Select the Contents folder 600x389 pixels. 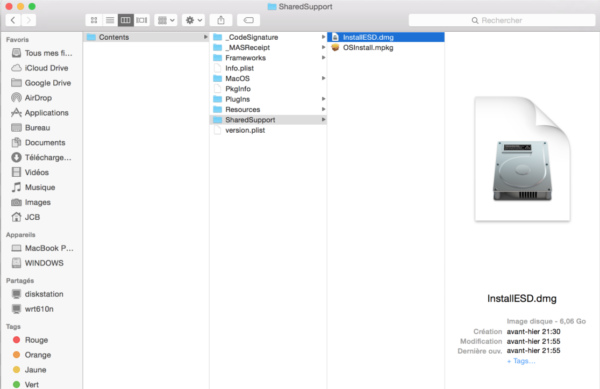click(147, 37)
